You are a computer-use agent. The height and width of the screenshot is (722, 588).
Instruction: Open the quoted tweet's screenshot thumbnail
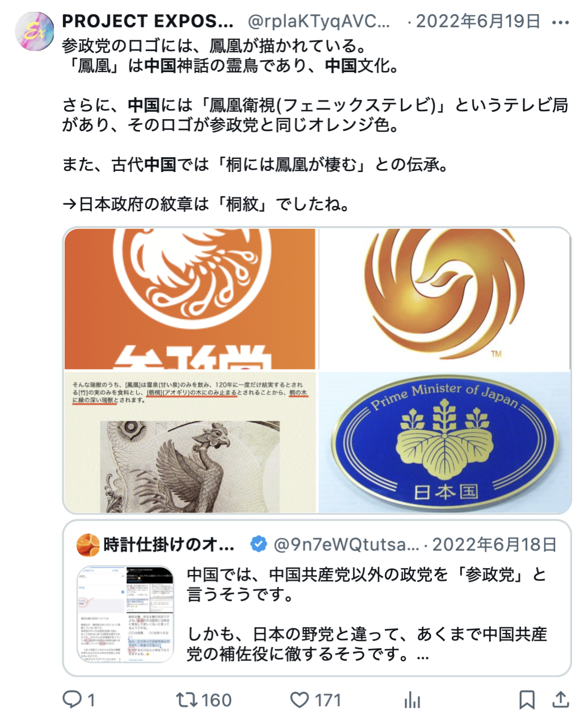[125, 614]
